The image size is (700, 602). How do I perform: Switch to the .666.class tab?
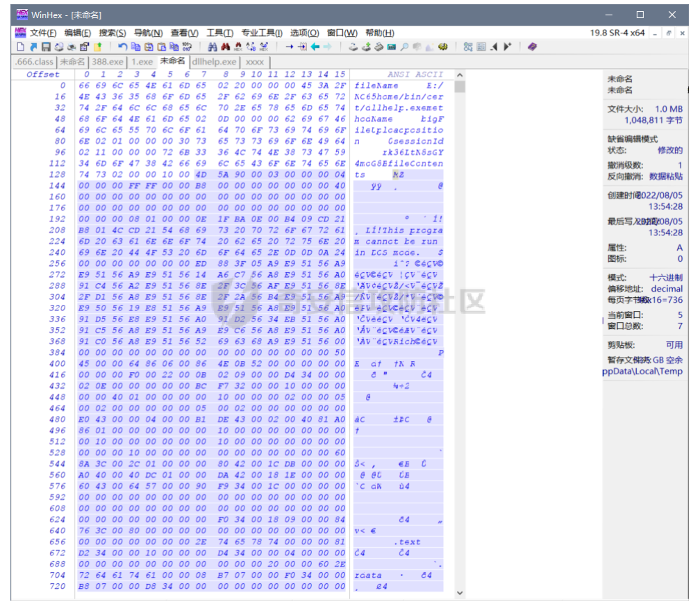pos(35,62)
